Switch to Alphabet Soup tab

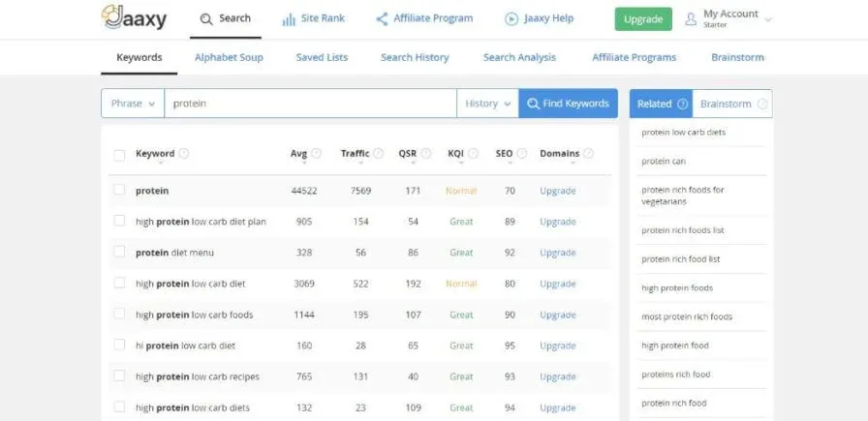(x=229, y=57)
